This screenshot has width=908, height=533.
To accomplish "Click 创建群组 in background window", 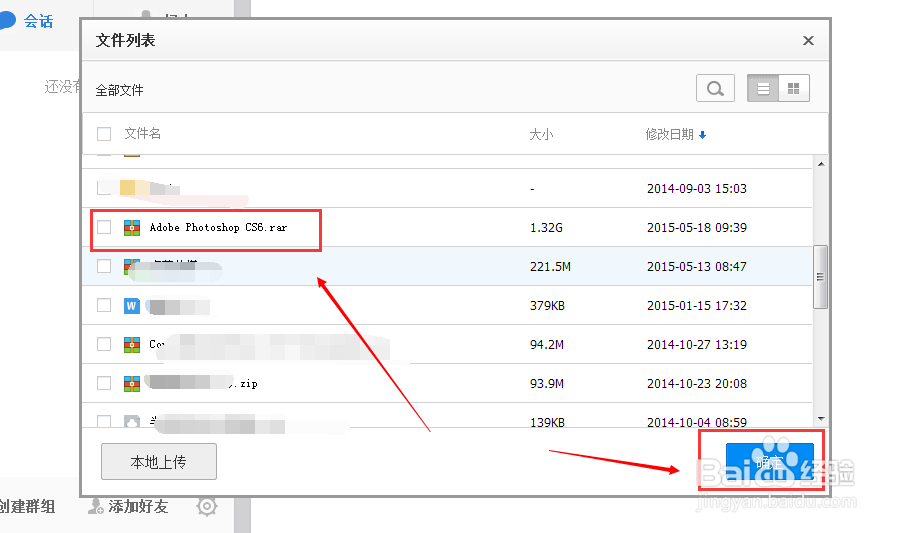I will pos(27,506).
